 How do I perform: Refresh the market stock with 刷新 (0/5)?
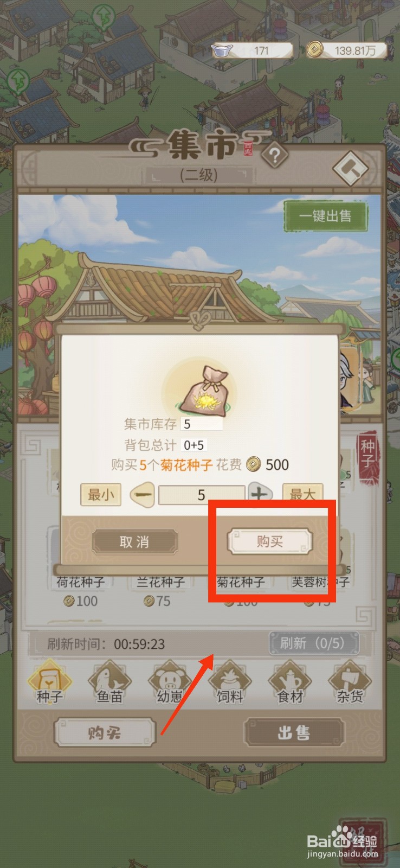313,643
